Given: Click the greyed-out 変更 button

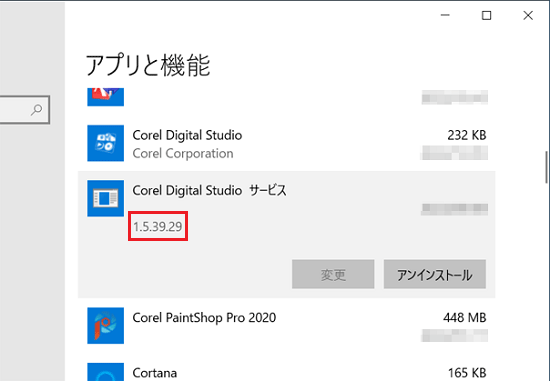Looking at the screenshot, I should pos(333,274).
